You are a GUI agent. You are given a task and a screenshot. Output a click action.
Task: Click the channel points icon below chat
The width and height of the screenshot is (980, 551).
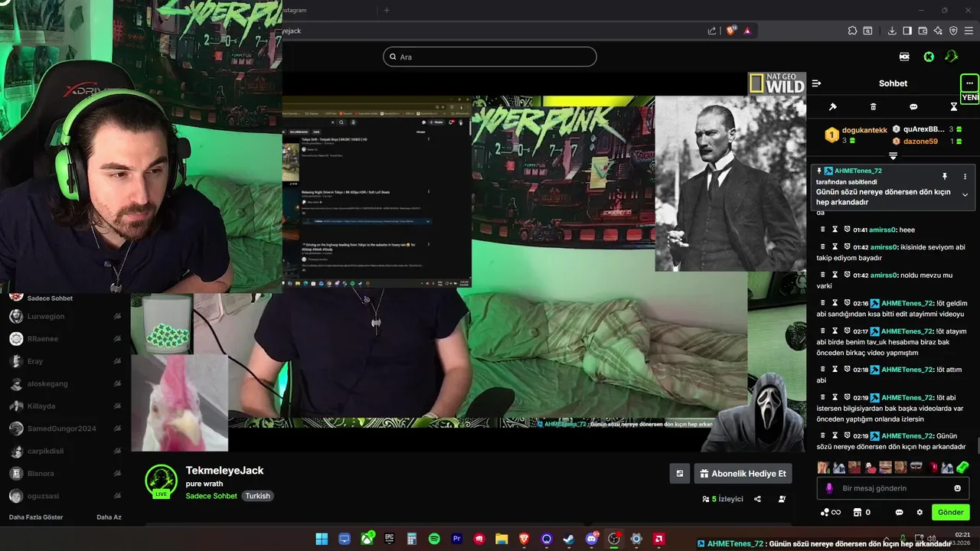coord(830,512)
